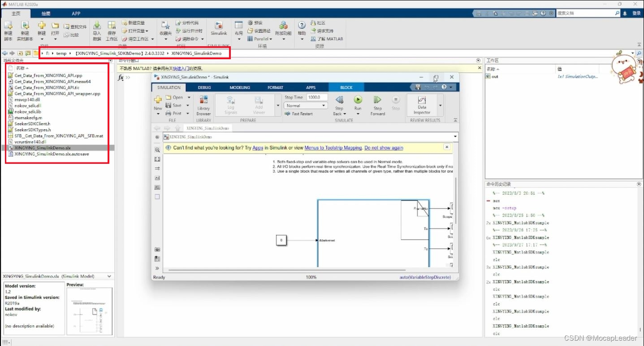Click Import Data icon in MATLAB toolstrip
The image size is (644, 346).
click(x=97, y=25)
